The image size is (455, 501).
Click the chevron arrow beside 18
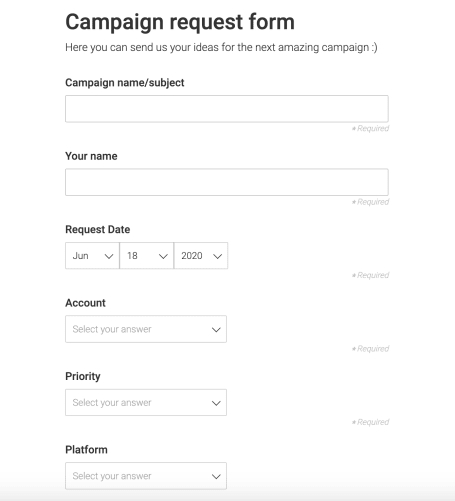click(163, 256)
